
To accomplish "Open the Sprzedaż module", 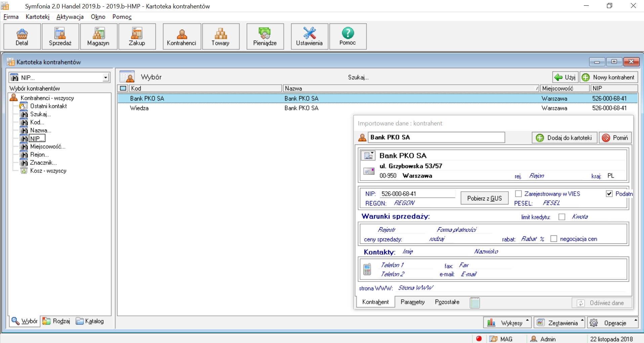I will (60, 37).
